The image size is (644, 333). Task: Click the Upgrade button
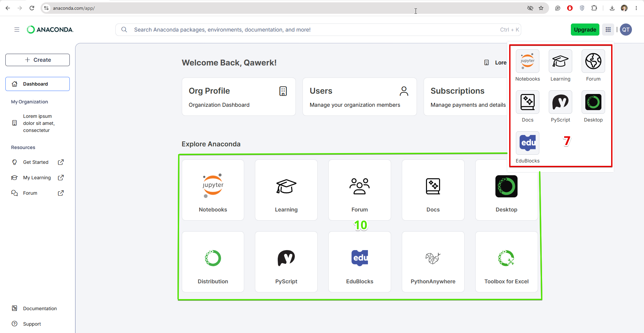coord(585,30)
